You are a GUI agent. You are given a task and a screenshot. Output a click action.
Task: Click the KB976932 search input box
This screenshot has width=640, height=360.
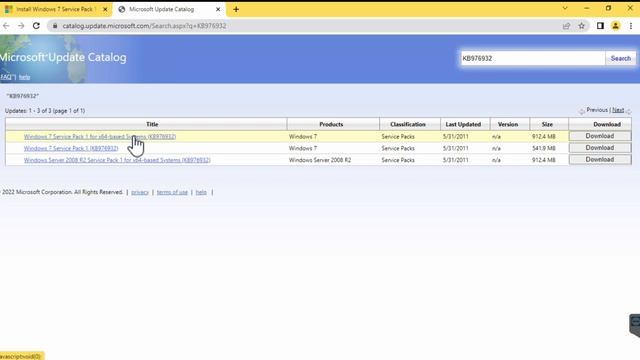point(533,58)
